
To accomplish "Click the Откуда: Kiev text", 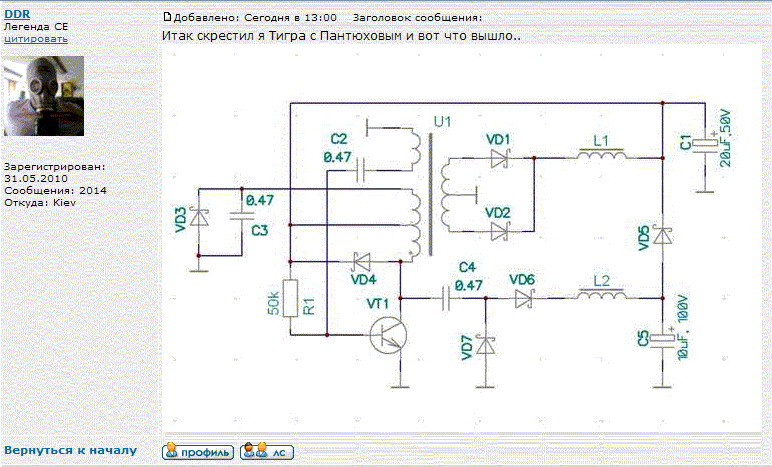I will [40, 202].
